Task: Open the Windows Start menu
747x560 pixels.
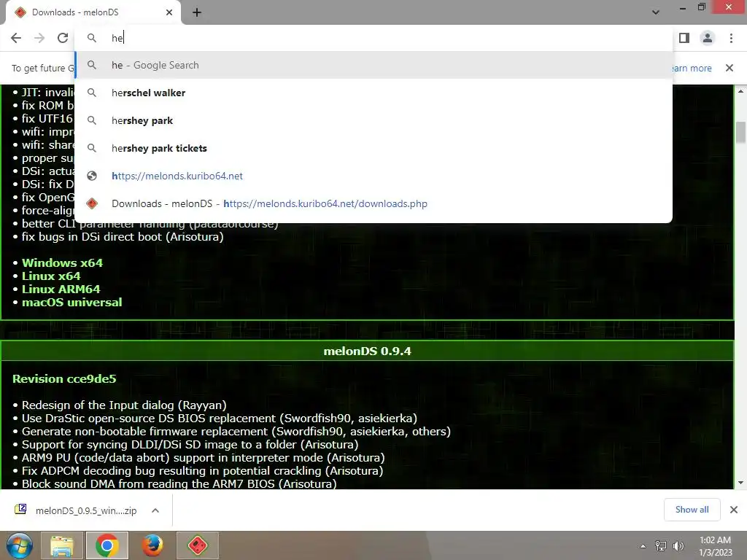Action: (19, 545)
